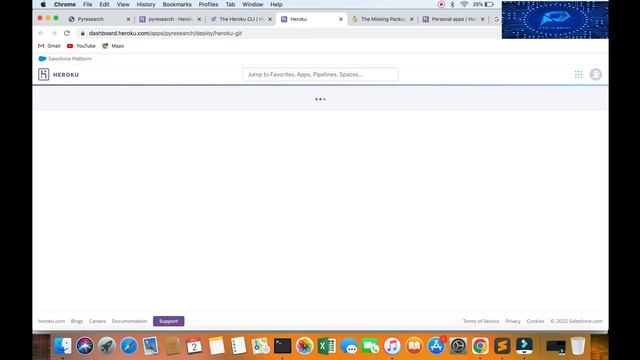This screenshot has height=360, width=640.
Task: Open the Heroku apps grid menu
Action: pyautogui.click(x=578, y=74)
